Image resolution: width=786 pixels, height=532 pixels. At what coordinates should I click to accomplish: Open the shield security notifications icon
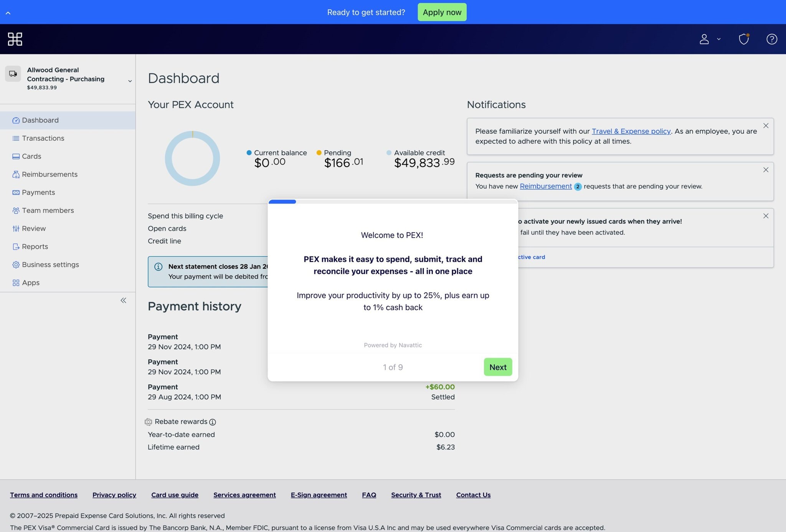tap(744, 39)
